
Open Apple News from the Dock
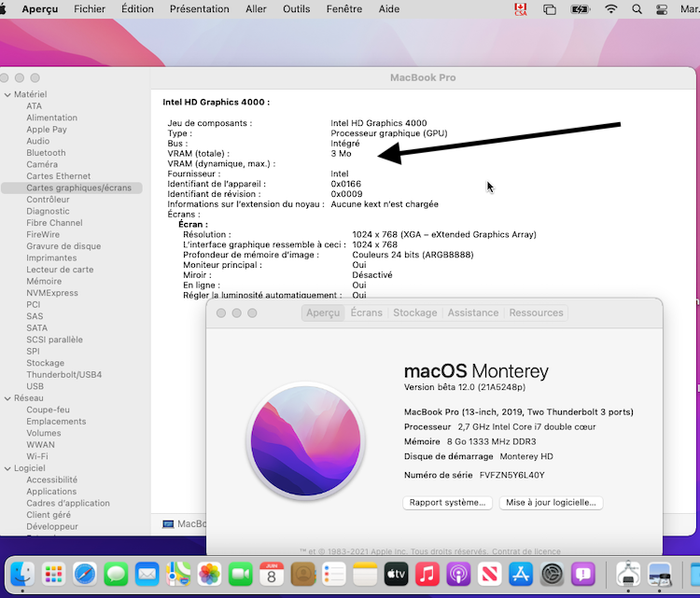(490, 574)
